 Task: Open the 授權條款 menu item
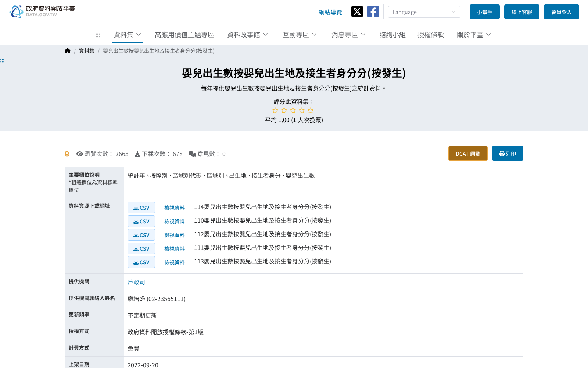pyautogui.click(x=431, y=35)
